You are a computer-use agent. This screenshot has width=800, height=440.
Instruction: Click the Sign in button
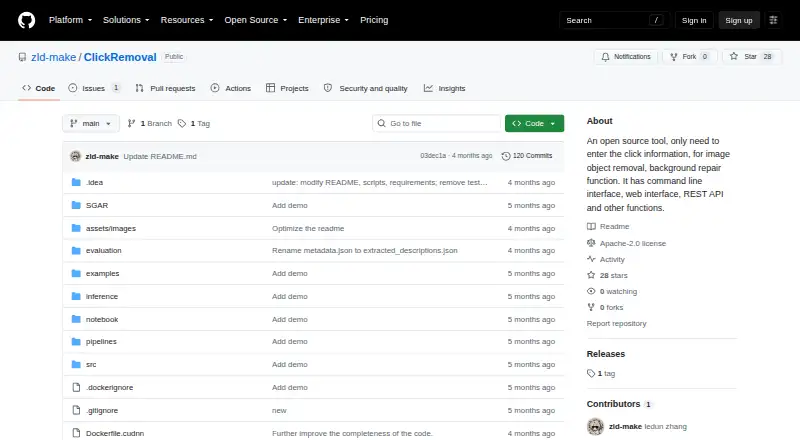click(x=694, y=20)
